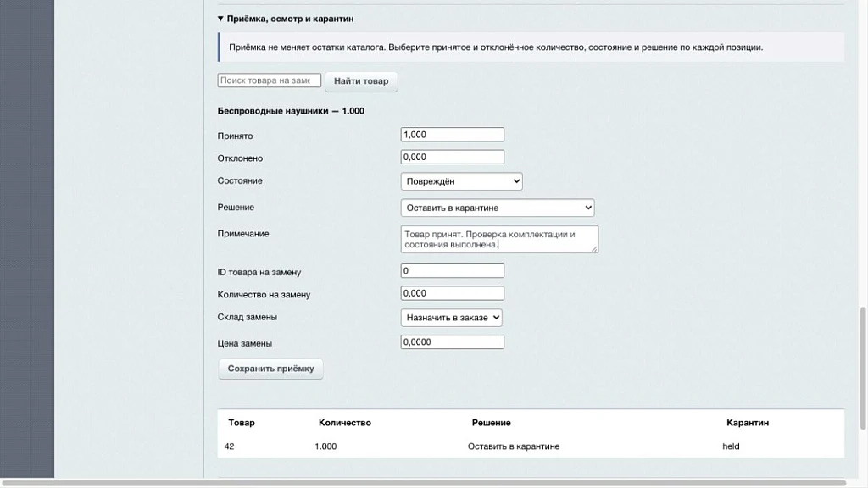Click the Склад замены field label
This screenshot has width=868, height=488.
point(247,317)
